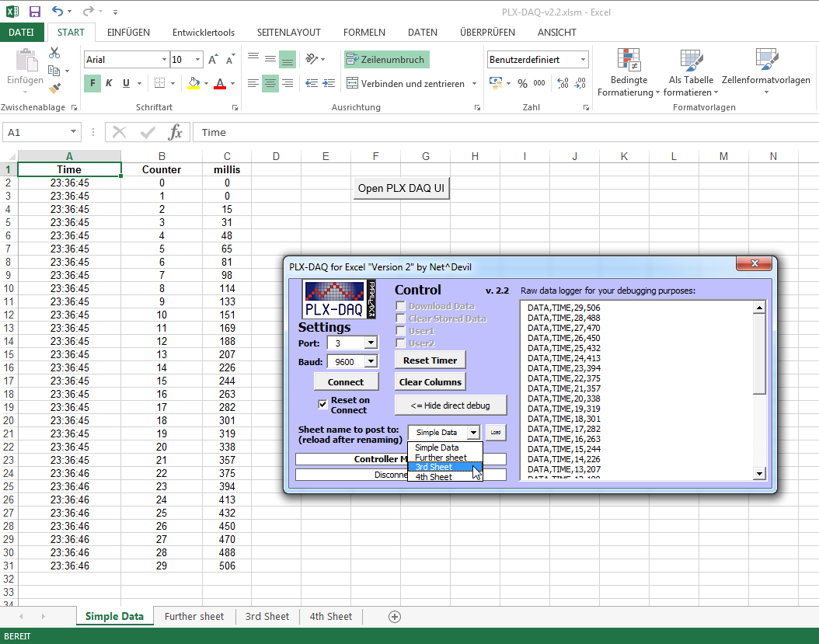Screen dimensions: 819x644
Task: Open Zellenformatvorlagen gallery
Action: tap(765, 72)
